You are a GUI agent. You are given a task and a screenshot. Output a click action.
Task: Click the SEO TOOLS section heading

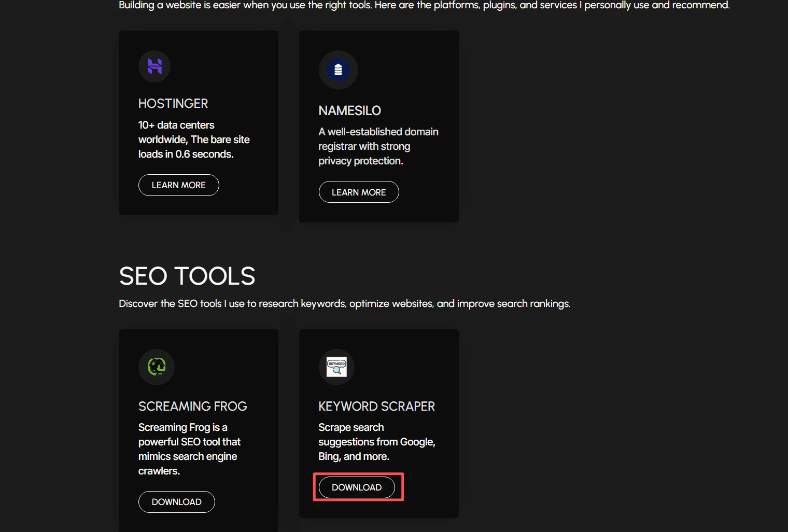point(187,276)
